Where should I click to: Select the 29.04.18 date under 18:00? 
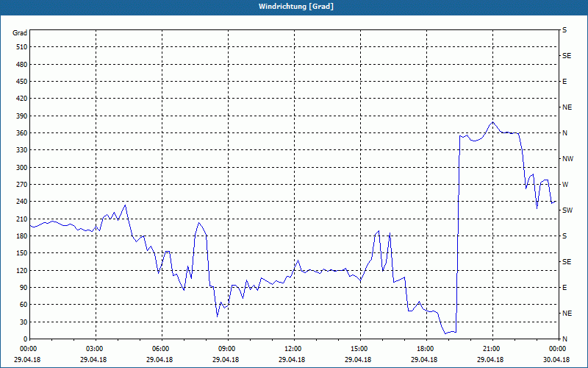click(424, 359)
